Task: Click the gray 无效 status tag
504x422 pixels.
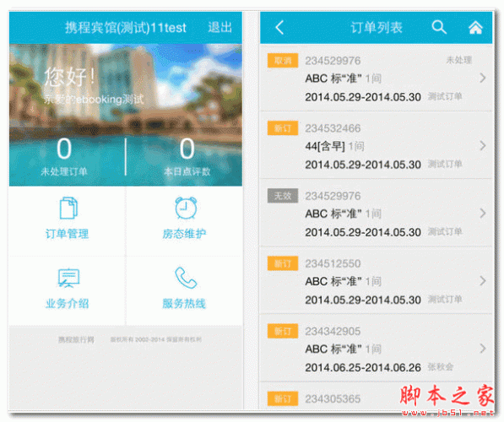Action: (283, 196)
